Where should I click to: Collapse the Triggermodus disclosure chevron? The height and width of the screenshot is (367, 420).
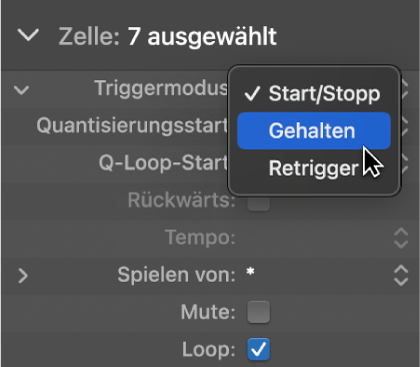(22, 90)
